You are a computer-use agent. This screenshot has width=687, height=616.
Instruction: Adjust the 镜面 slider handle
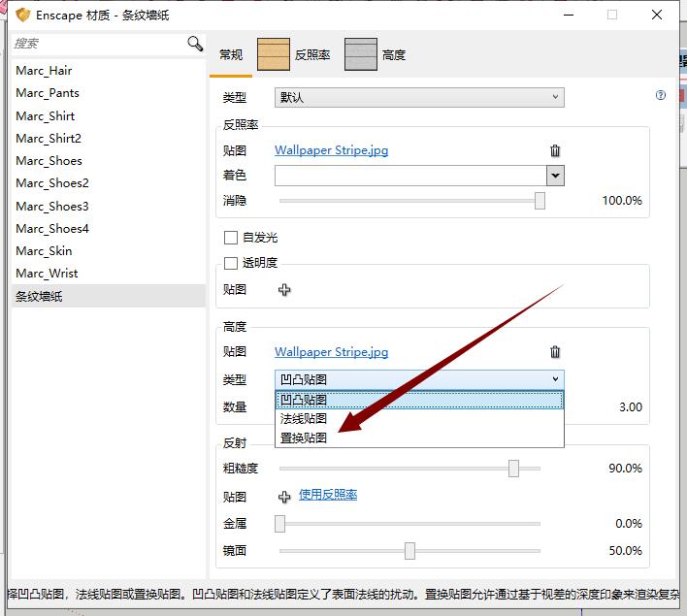click(409, 551)
